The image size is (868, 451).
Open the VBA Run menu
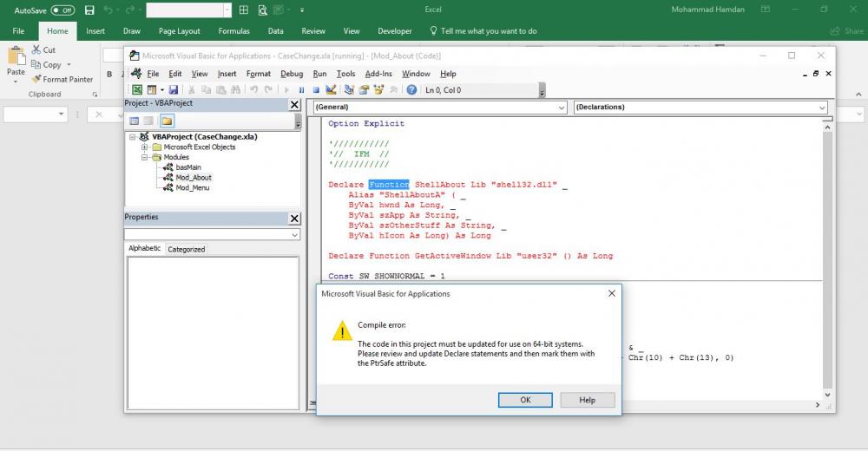click(x=319, y=74)
